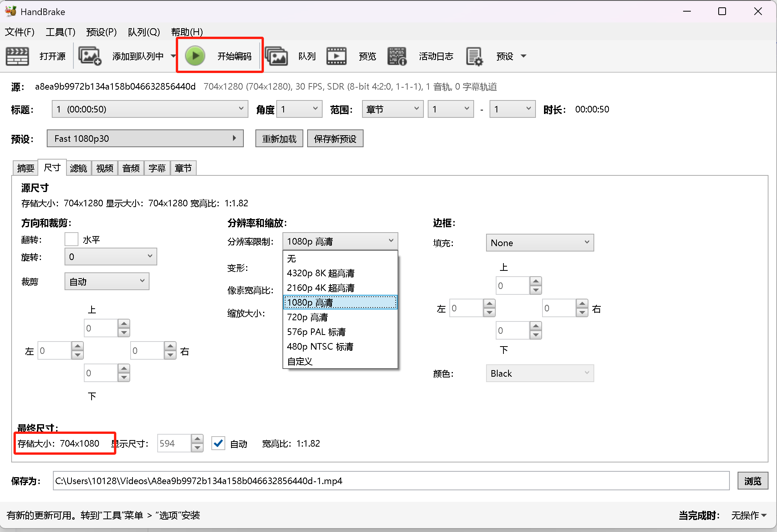Select 无 in resolution limit list

340,258
